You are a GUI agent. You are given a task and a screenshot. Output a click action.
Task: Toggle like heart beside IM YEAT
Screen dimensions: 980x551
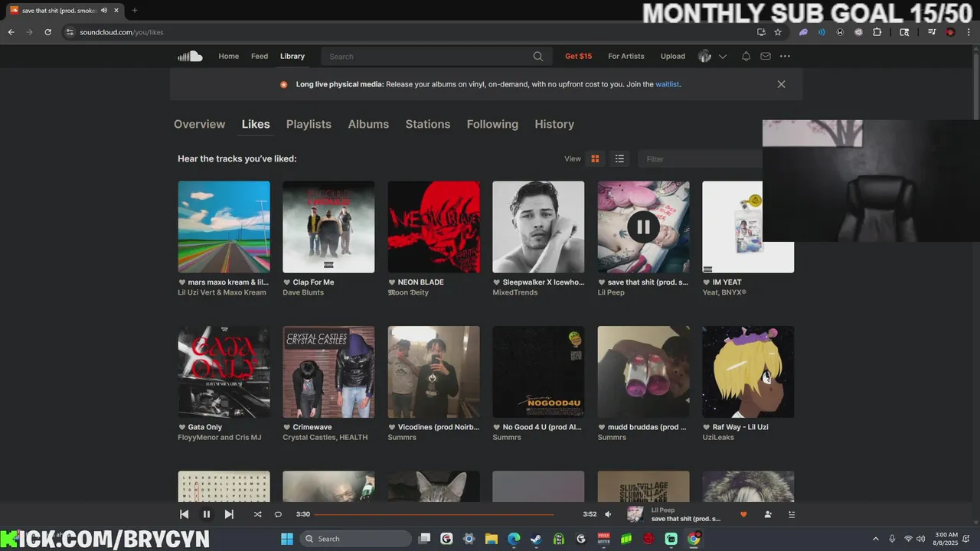point(707,282)
